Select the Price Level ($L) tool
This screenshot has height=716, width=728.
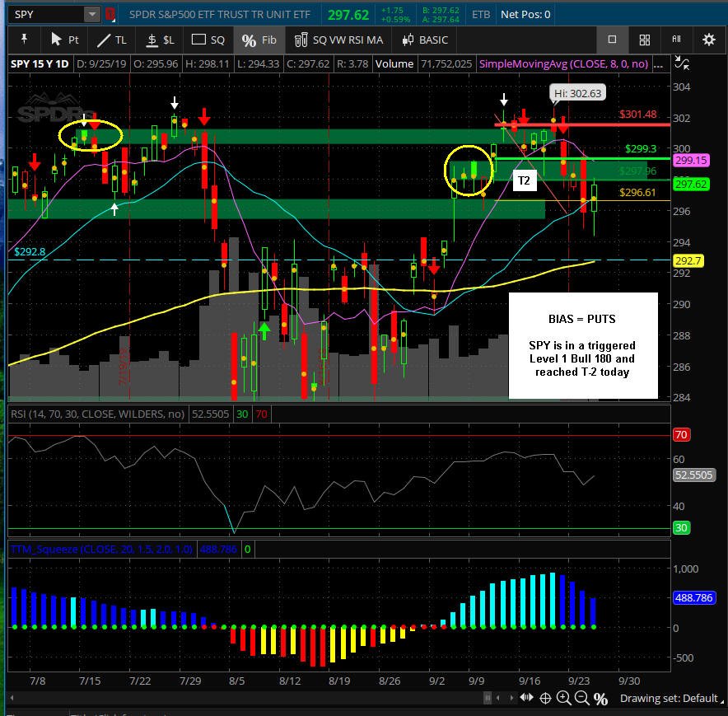tap(161, 40)
